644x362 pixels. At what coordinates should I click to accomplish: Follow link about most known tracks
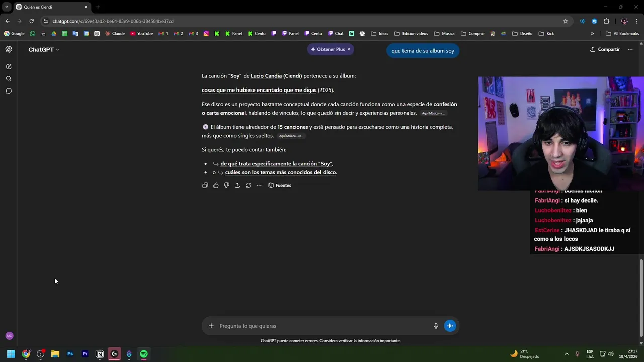point(280,172)
